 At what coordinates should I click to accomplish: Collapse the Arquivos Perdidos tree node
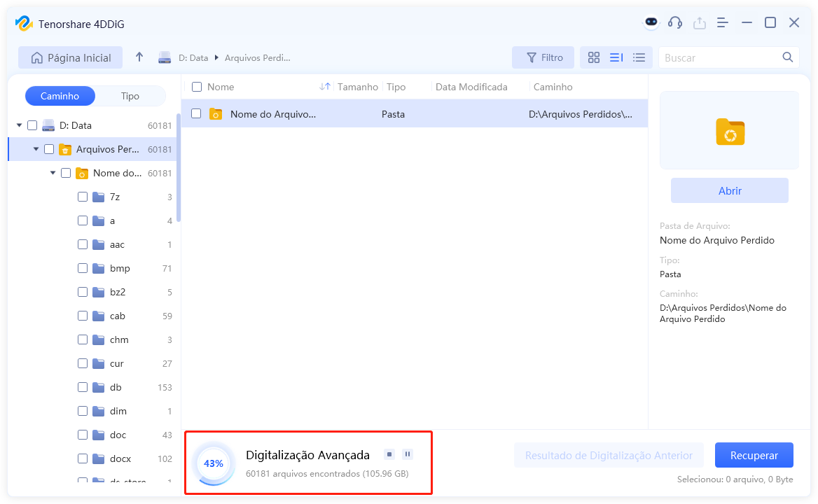point(34,148)
